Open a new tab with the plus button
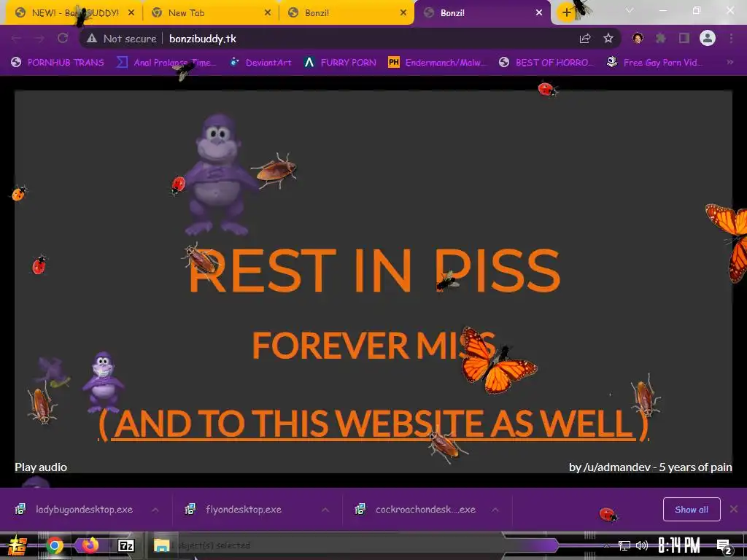This screenshot has width=747, height=560. (x=566, y=13)
